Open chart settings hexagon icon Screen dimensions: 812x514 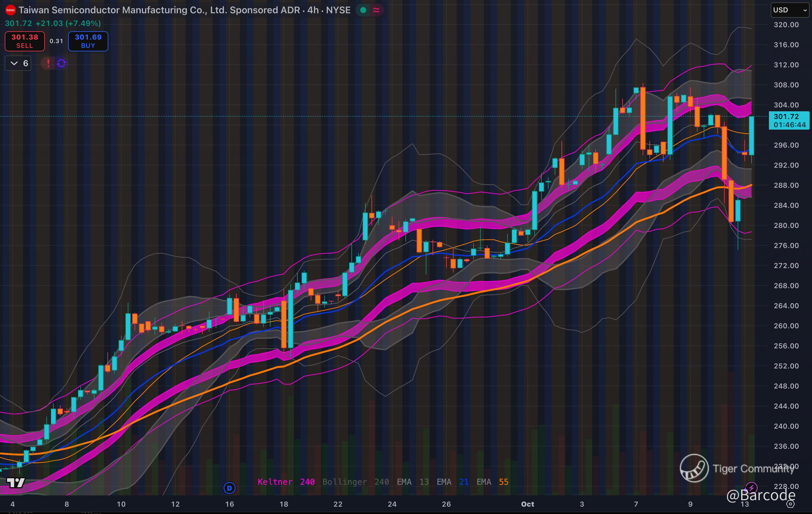point(790,504)
